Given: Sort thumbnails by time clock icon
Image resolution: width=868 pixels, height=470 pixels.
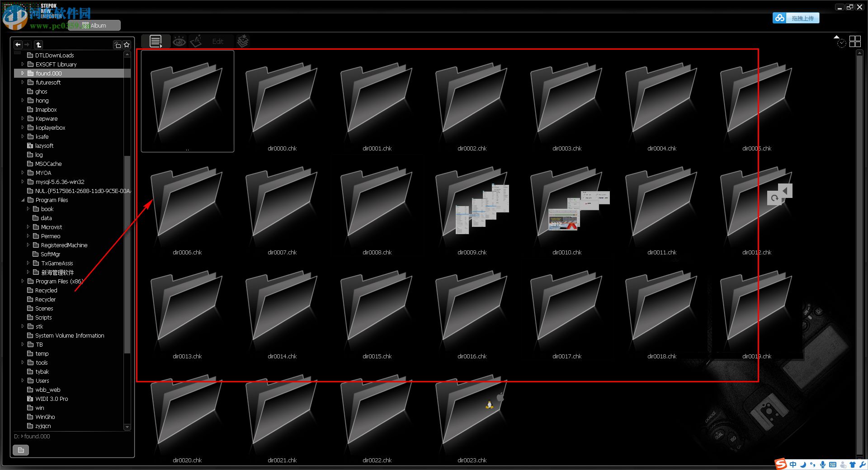Looking at the screenshot, I should pyautogui.click(x=841, y=44).
